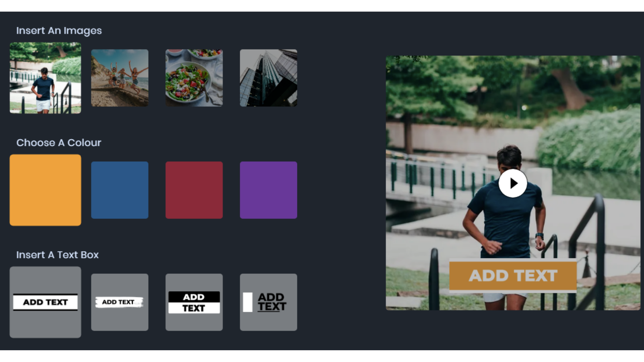Screen dimensions: 644x362
Task: Click the ADD TEXT overlay on preview
Action: coord(512,275)
